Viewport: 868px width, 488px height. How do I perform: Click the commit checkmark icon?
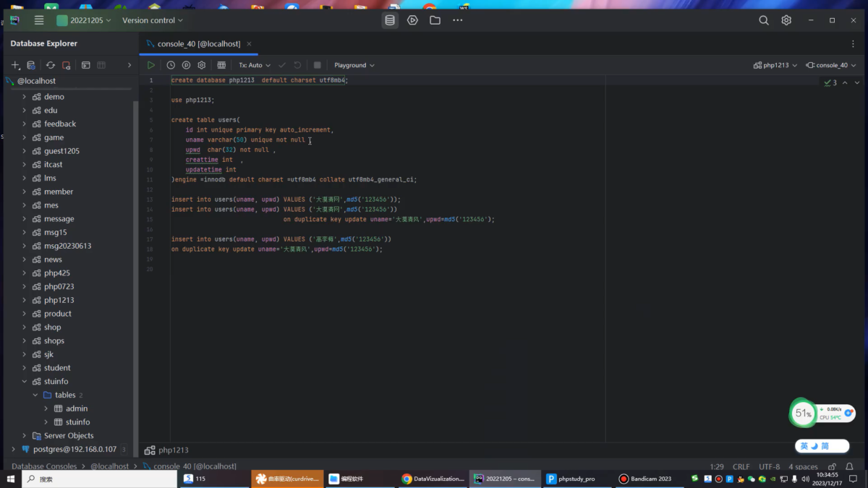pos(282,65)
